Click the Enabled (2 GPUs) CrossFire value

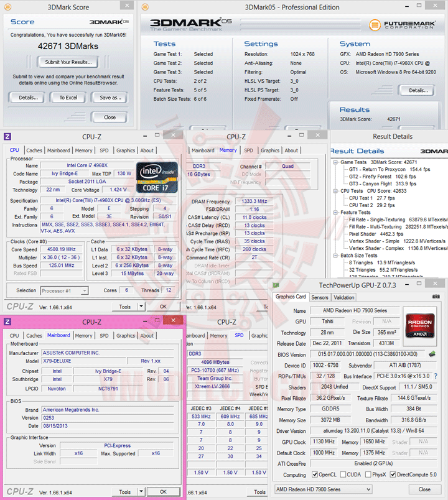(x=373, y=463)
